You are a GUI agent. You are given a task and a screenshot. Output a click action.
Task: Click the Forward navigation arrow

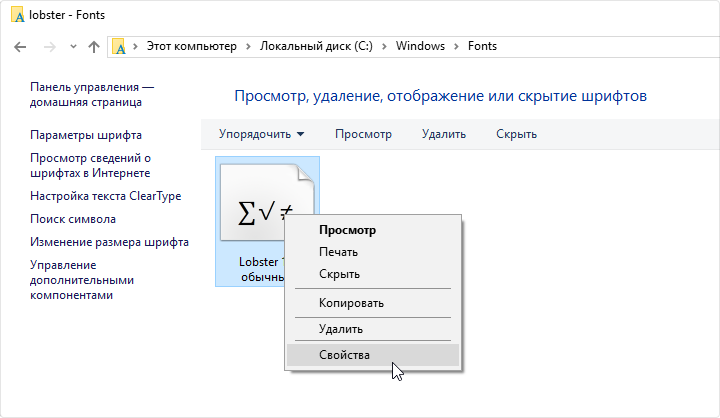pyautogui.click(x=50, y=46)
